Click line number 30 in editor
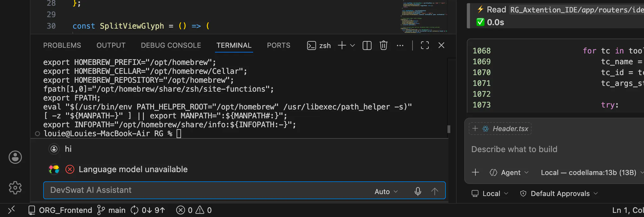Screen dimensions: 644x217 [x=51, y=26]
